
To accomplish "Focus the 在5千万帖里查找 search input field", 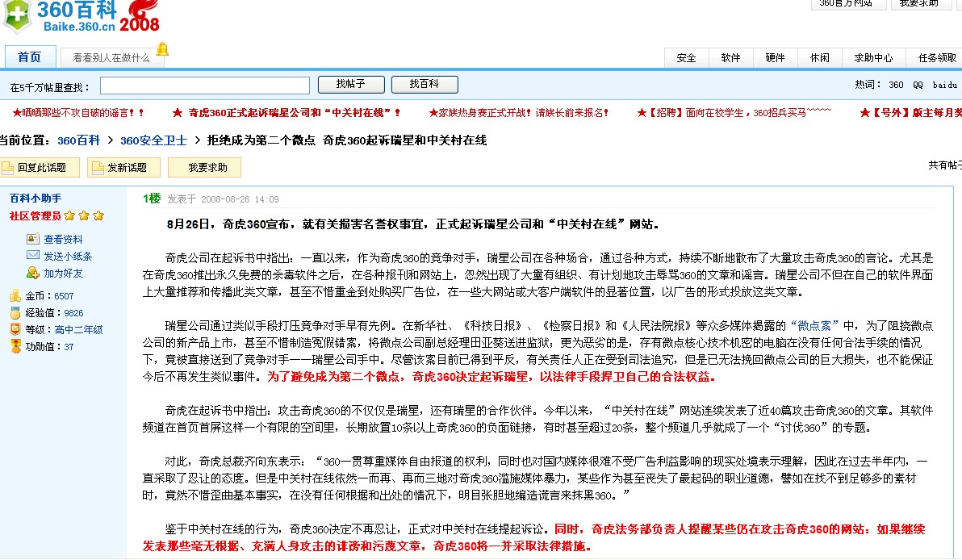I will pos(205,86).
